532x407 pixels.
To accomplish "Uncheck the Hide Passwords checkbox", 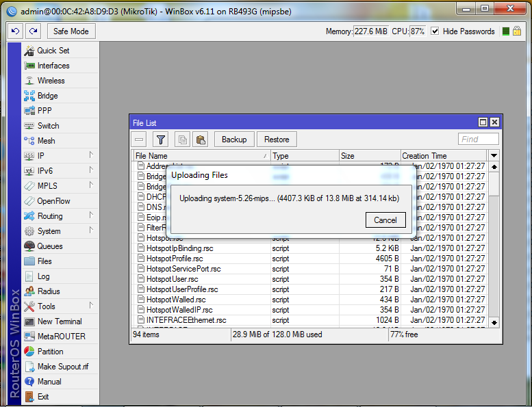I will (435, 31).
